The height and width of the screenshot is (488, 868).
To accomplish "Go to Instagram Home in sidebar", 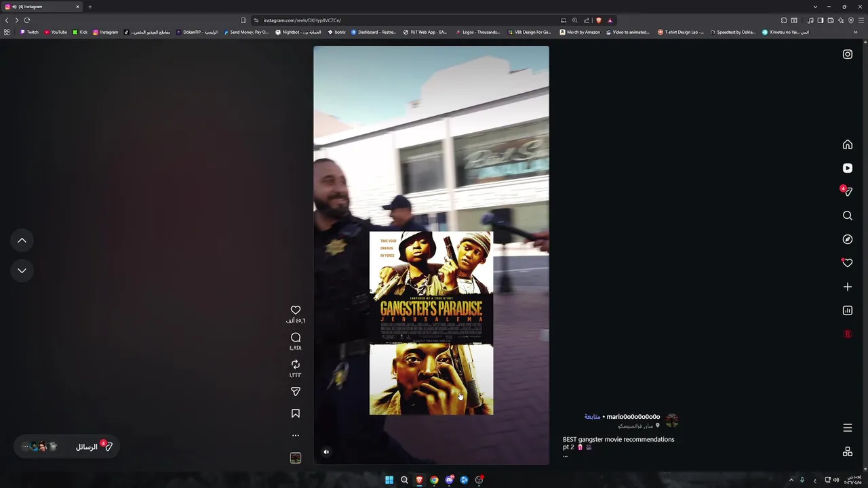I will [848, 144].
